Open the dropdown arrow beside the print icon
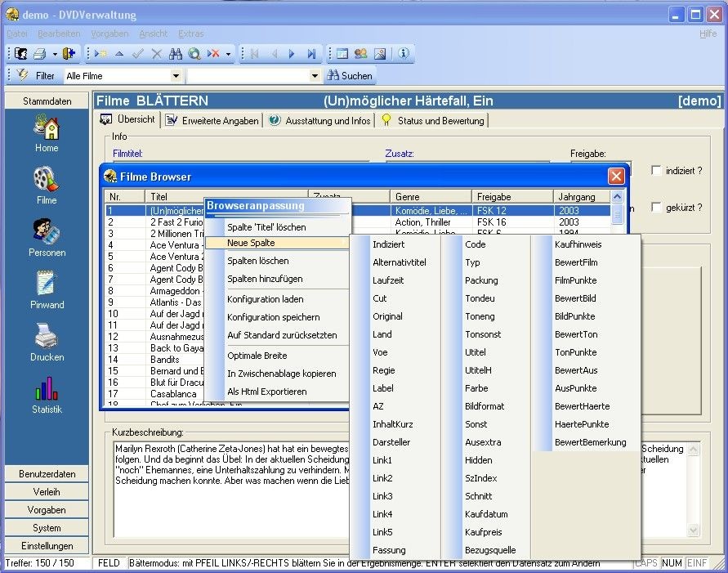 (x=55, y=54)
